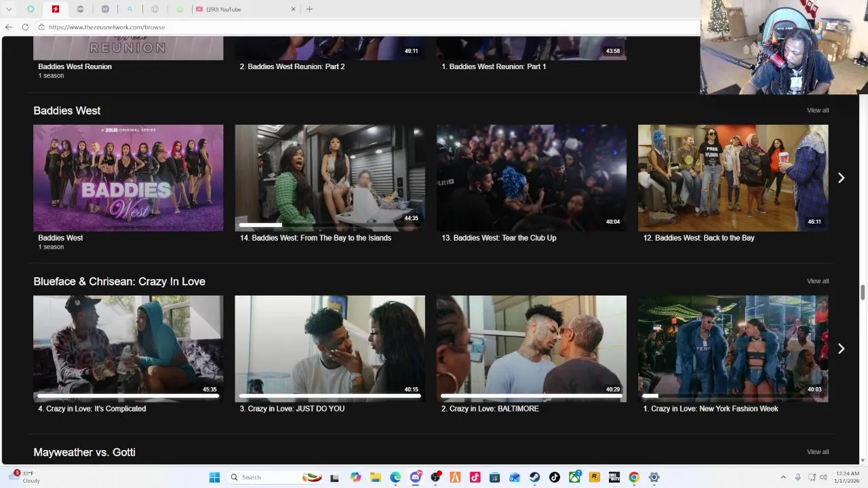Viewport: 868px width, 488px height.
Task: Open Rockstar Games launcher in taskbar
Action: point(595,477)
